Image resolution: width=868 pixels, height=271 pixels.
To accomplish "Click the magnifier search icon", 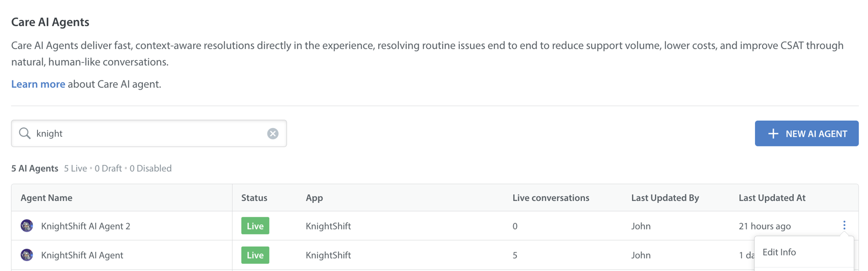I will [25, 133].
